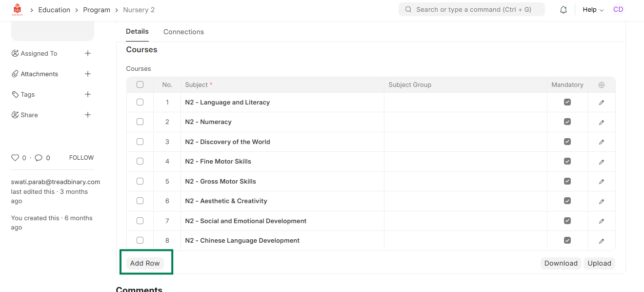Select all rows header checkbox
This screenshot has width=644, height=292.
pos(140,84)
